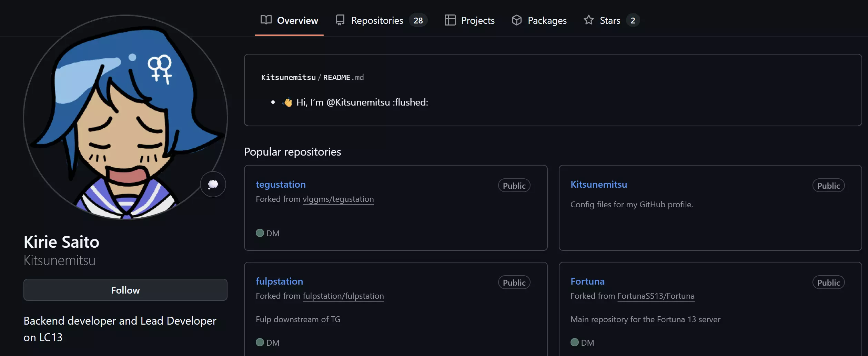Visit FortunaSS13/Fortuna fork source
This screenshot has height=356, width=868.
(656, 296)
